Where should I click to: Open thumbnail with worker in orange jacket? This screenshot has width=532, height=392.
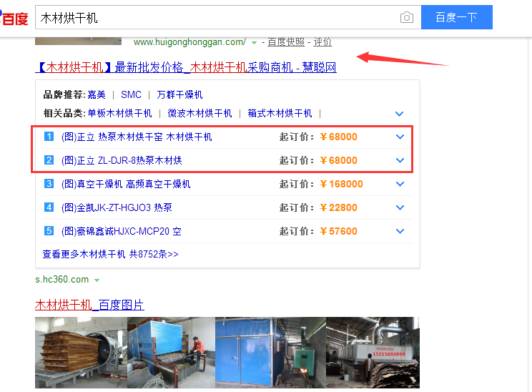[171, 352]
